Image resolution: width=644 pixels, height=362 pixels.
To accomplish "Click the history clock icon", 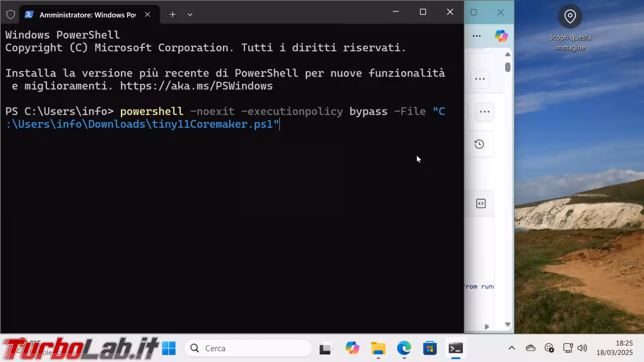I will pos(479,144).
